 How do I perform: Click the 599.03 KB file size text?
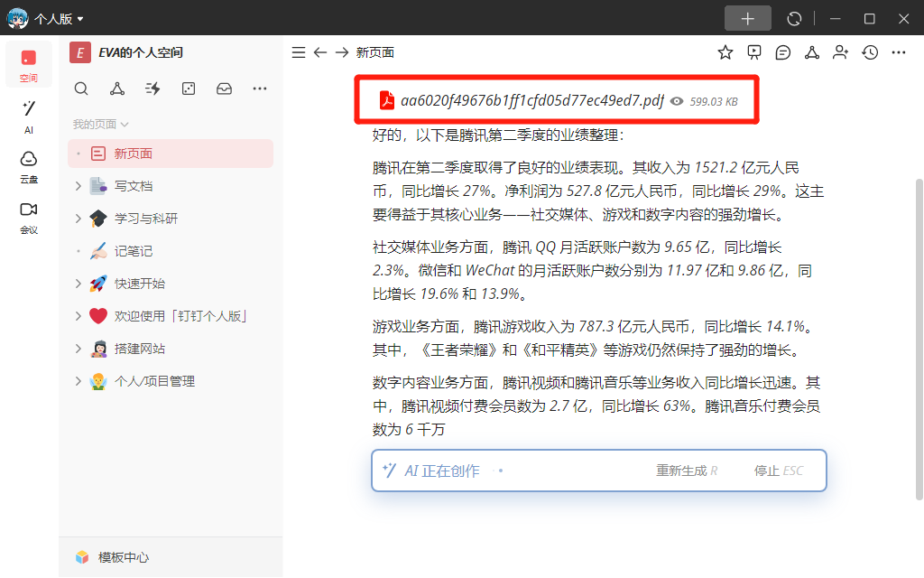tap(714, 101)
